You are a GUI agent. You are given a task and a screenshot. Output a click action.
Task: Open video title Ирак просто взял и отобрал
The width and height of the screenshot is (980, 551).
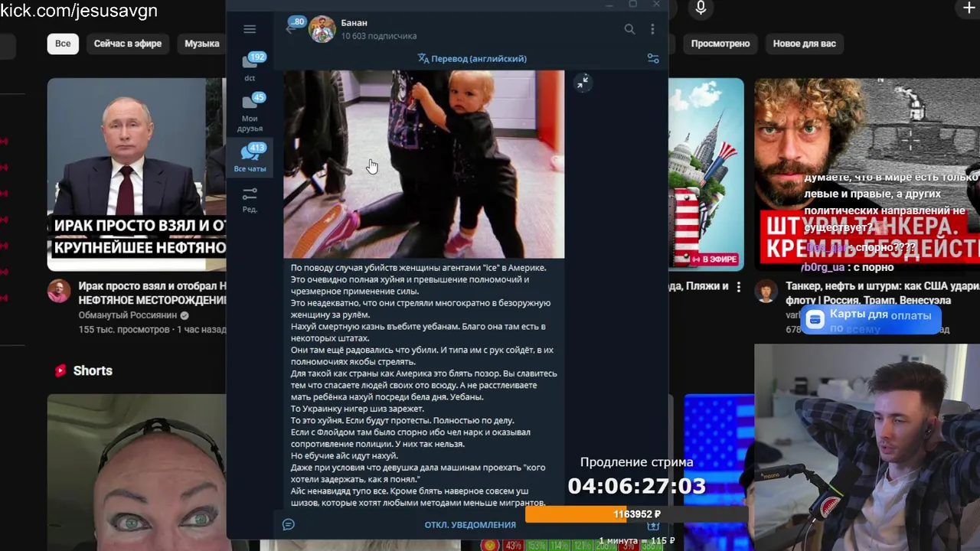[152, 293]
